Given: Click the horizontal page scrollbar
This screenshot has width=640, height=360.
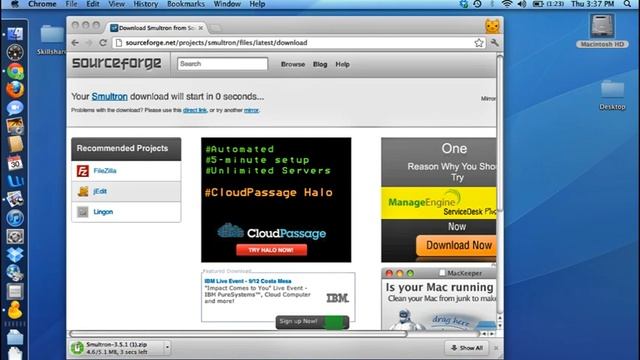Looking at the screenshot, I should (238, 334).
